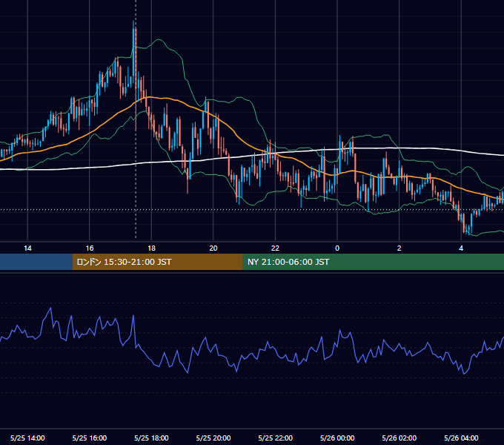Click the 5/26 00:00 date label
This screenshot has height=445, width=504.
point(337,438)
